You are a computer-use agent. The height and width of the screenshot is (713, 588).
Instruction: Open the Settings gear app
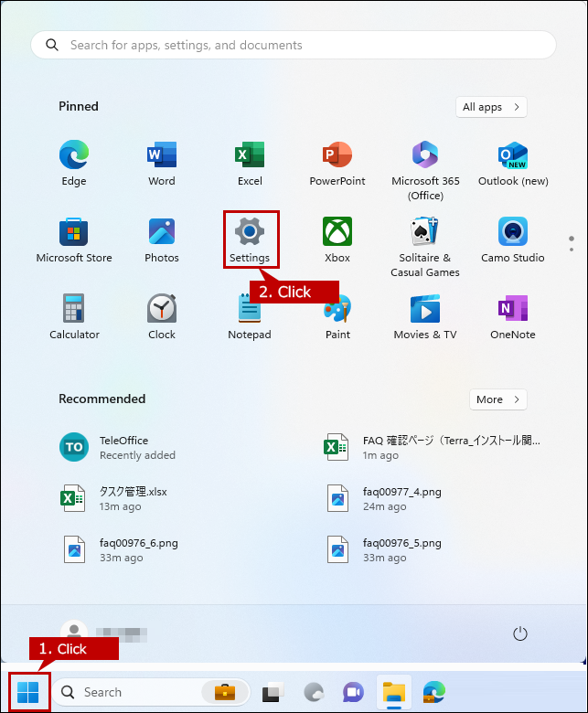click(250, 240)
